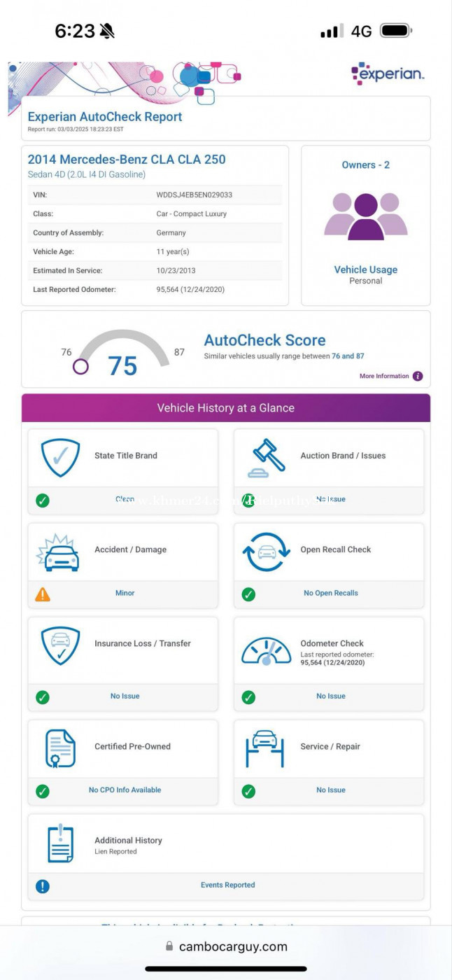Open the More Information info icon
Image resolution: width=452 pixels, height=980 pixels.
[418, 376]
